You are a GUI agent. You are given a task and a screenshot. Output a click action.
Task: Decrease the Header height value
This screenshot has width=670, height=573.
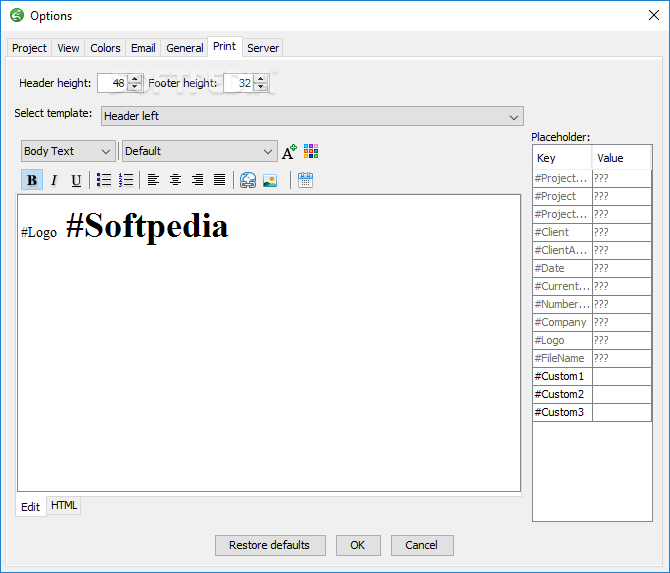point(135,87)
